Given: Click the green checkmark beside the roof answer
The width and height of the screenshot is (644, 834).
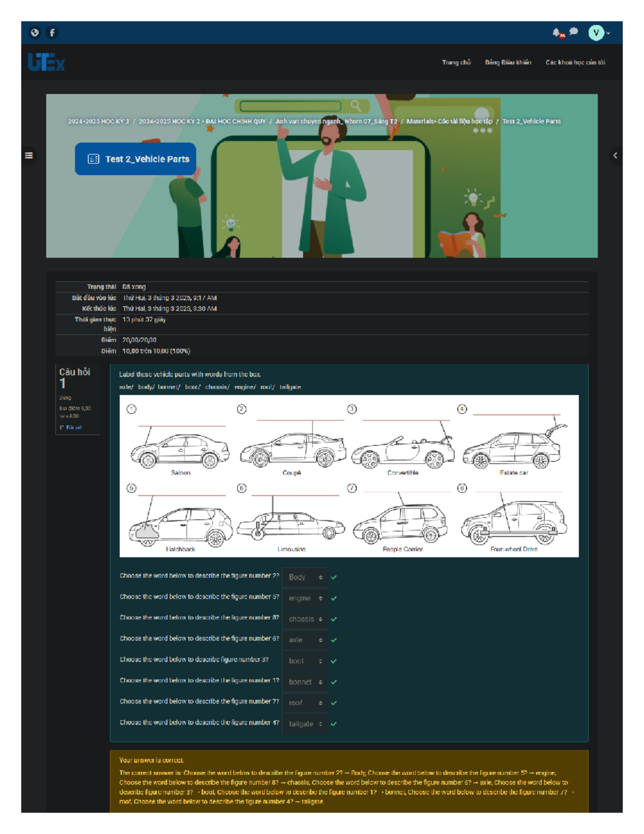Looking at the screenshot, I should pyautogui.click(x=334, y=703).
